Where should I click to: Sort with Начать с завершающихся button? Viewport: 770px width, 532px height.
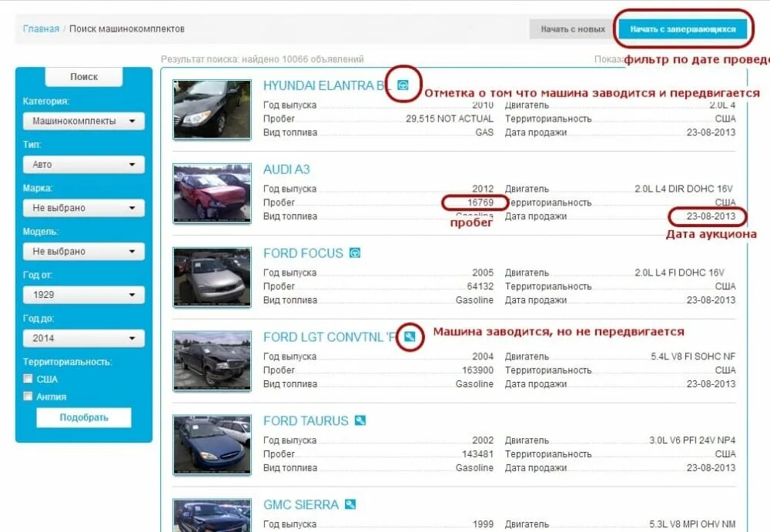tap(682, 29)
